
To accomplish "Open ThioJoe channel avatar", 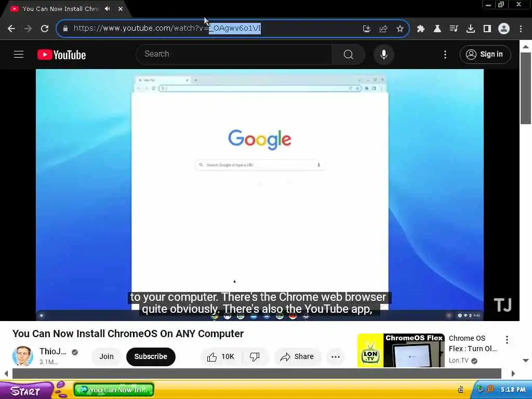I will (x=23, y=356).
